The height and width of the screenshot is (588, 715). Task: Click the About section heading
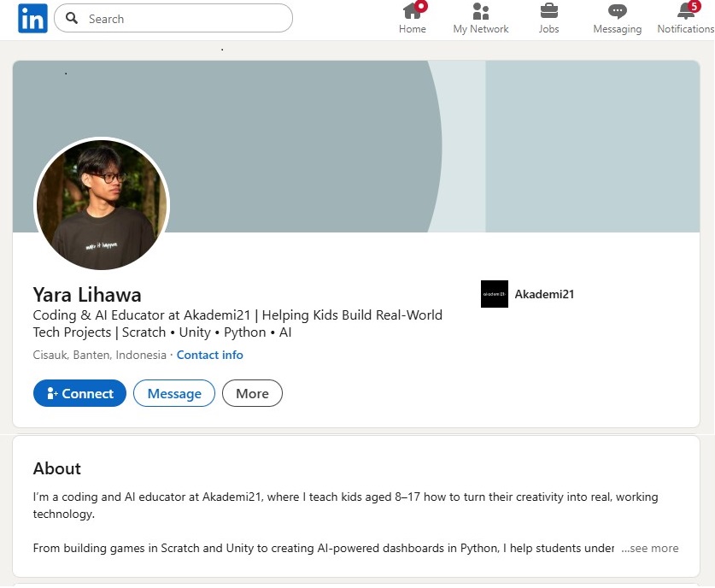click(x=57, y=468)
